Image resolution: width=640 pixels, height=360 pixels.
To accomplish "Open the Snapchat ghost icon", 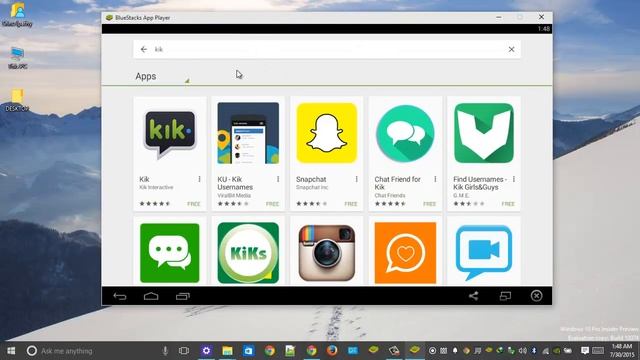I will (x=327, y=133).
